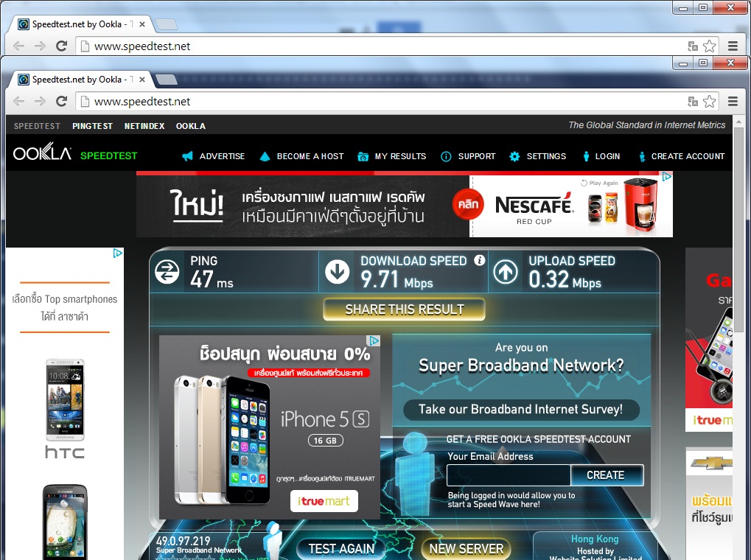This screenshot has height=560, width=751.
Task: Click the AdChoices icon on the Nescafe banner
Action: point(667,177)
